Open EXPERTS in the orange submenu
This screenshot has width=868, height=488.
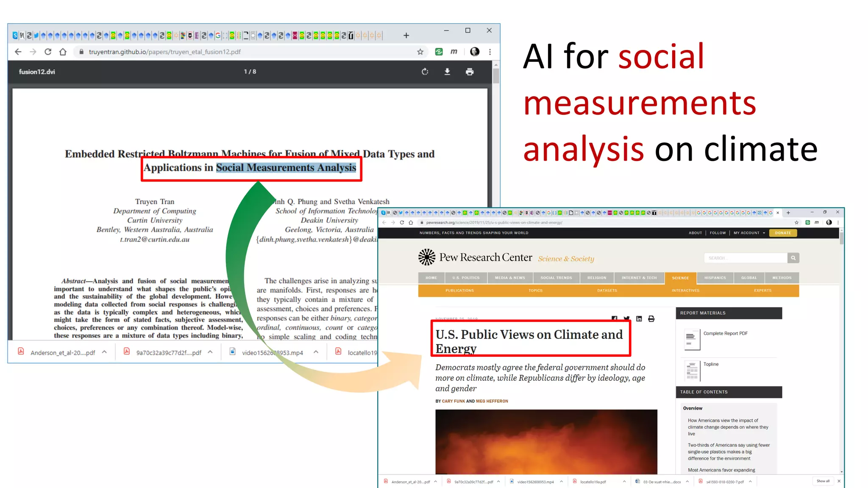click(762, 291)
